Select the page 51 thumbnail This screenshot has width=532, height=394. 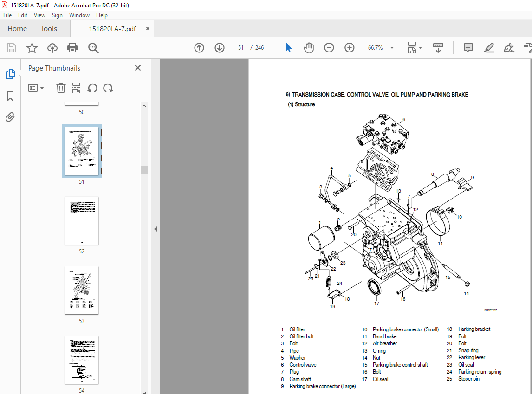click(82, 151)
